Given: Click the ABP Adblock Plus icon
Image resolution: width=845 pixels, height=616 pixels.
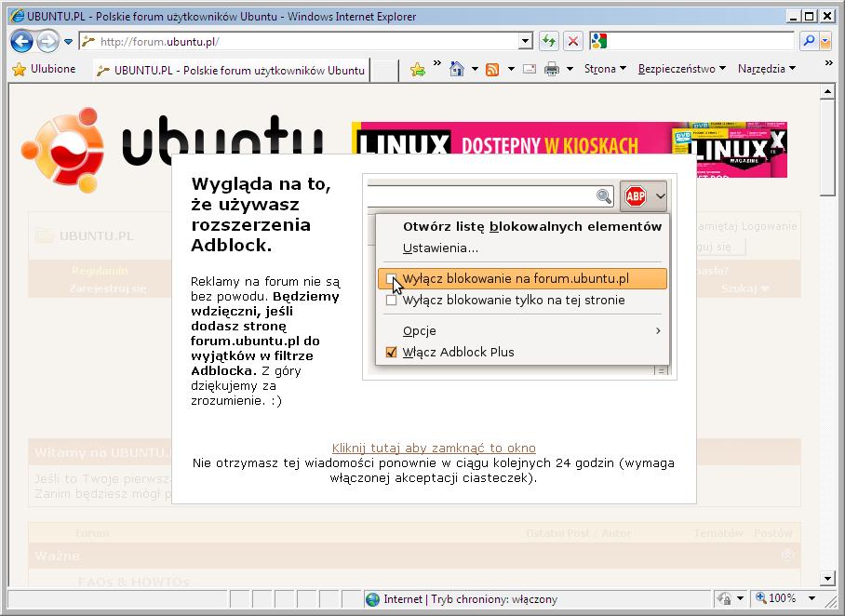Looking at the screenshot, I should [636, 196].
